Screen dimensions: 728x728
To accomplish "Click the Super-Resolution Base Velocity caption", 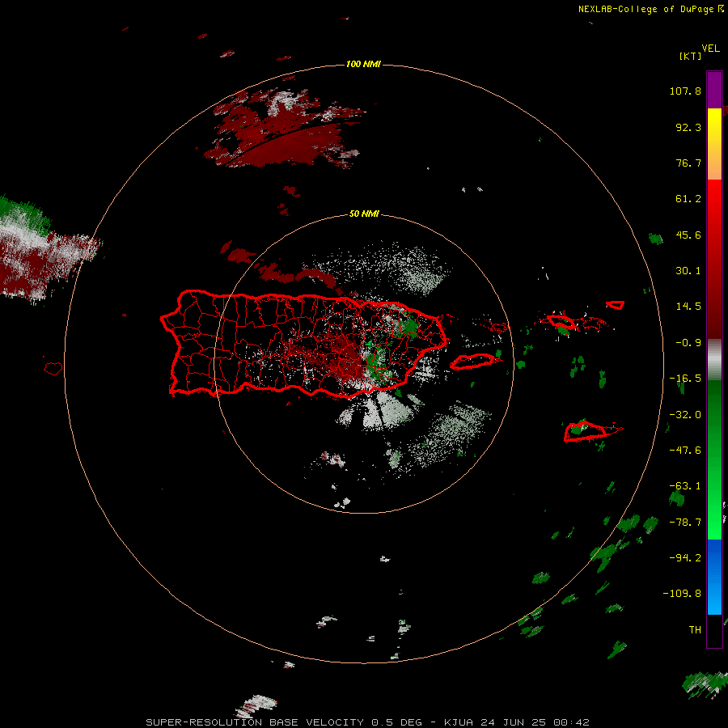I will tap(367, 722).
